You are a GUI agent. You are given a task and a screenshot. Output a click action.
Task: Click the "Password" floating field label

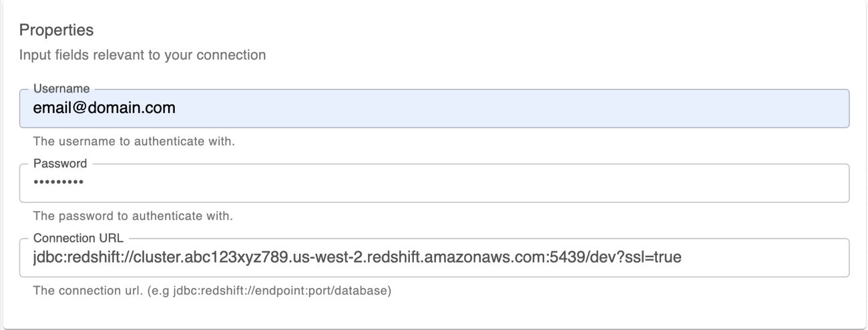point(55,163)
